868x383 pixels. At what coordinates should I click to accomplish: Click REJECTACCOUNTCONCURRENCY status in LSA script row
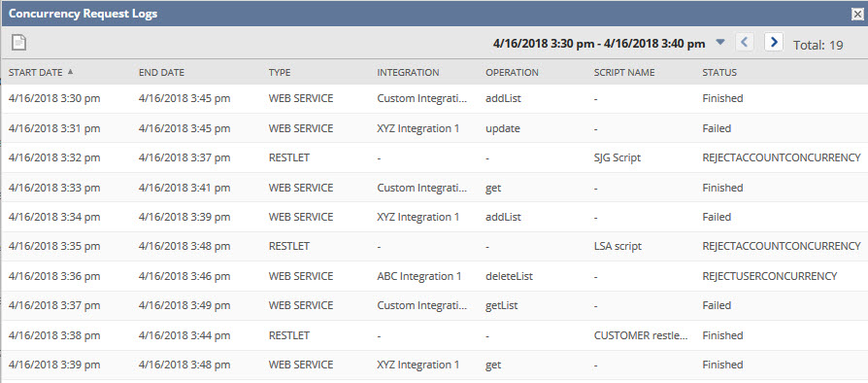pos(782,246)
